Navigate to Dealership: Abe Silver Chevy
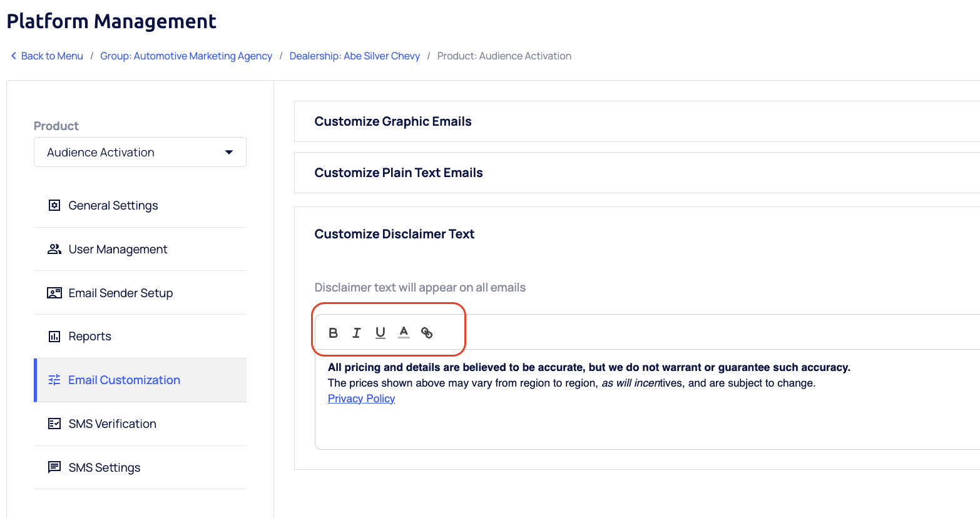The image size is (980, 518). 354,56
